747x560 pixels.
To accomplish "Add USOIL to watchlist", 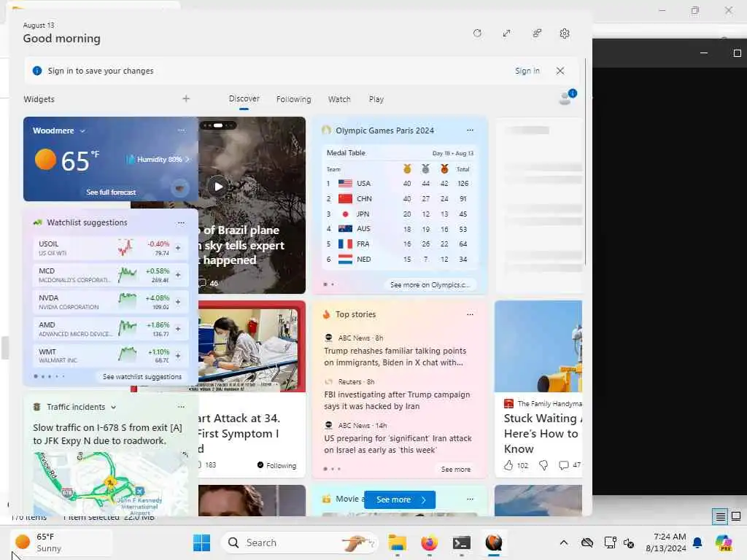I will [x=178, y=248].
